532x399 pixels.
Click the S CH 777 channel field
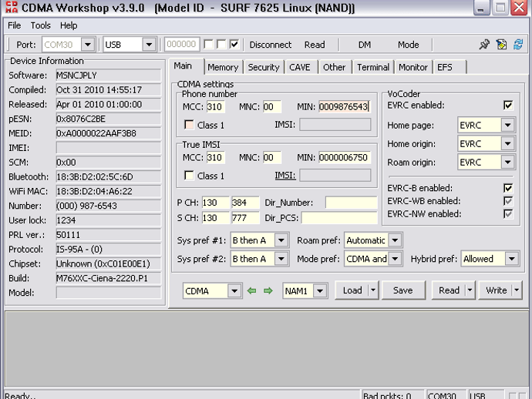(x=245, y=218)
